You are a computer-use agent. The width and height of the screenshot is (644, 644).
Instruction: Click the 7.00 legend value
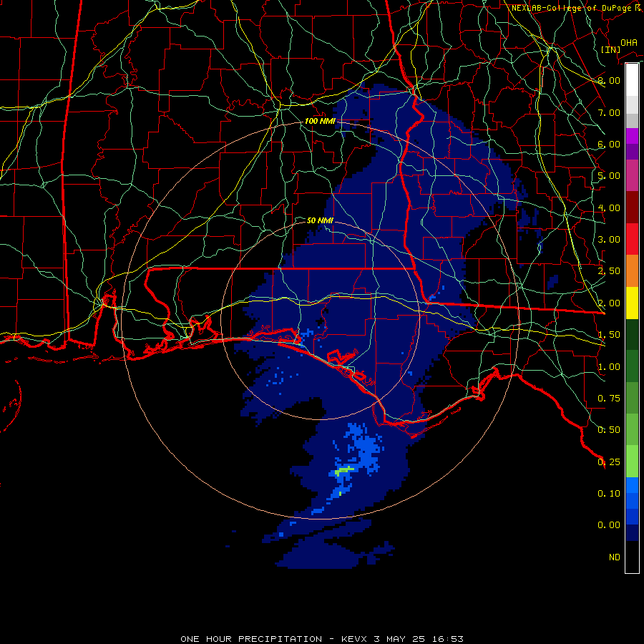click(x=609, y=112)
